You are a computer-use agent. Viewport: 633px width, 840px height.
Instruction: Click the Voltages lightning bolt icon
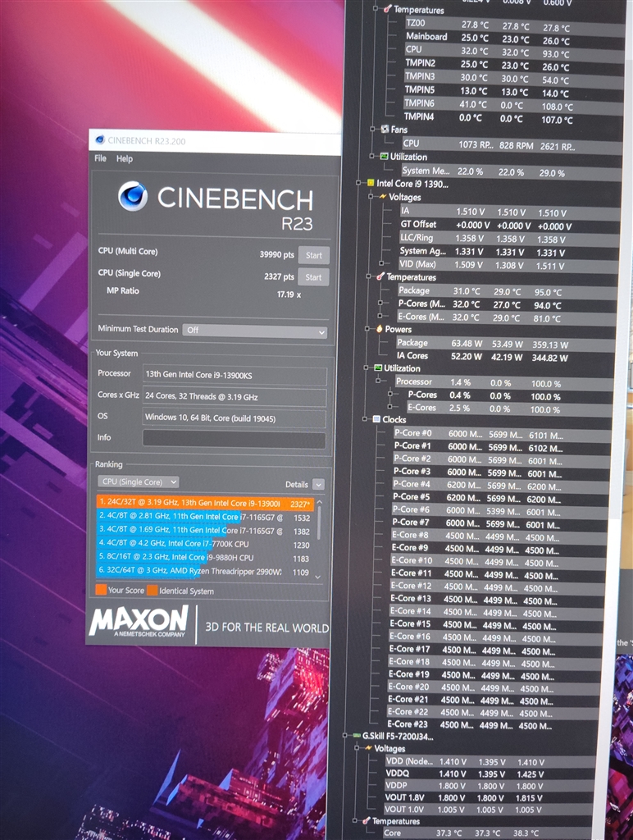382,197
